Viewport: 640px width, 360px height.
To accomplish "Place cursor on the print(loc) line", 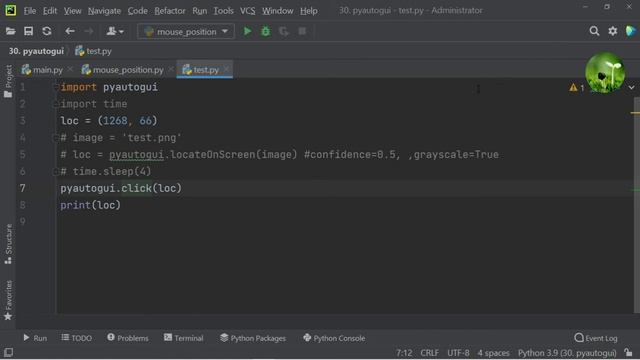I will (x=91, y=205).
